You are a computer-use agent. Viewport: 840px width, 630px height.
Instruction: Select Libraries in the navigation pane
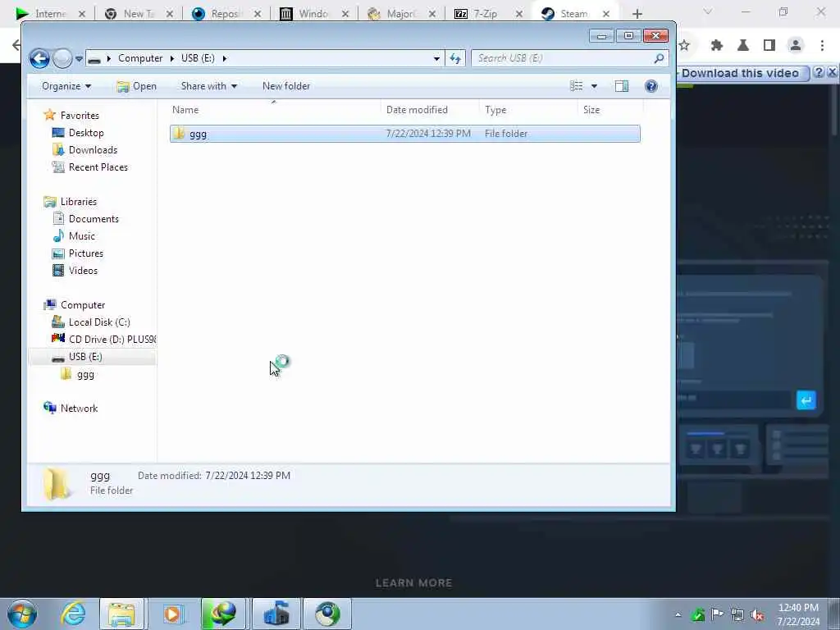coord(78,202)
